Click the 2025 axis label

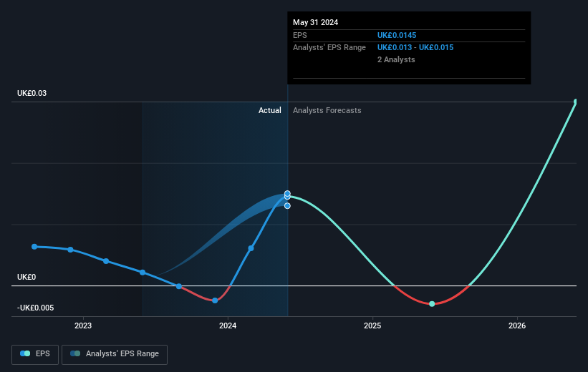tap(372, 325)
